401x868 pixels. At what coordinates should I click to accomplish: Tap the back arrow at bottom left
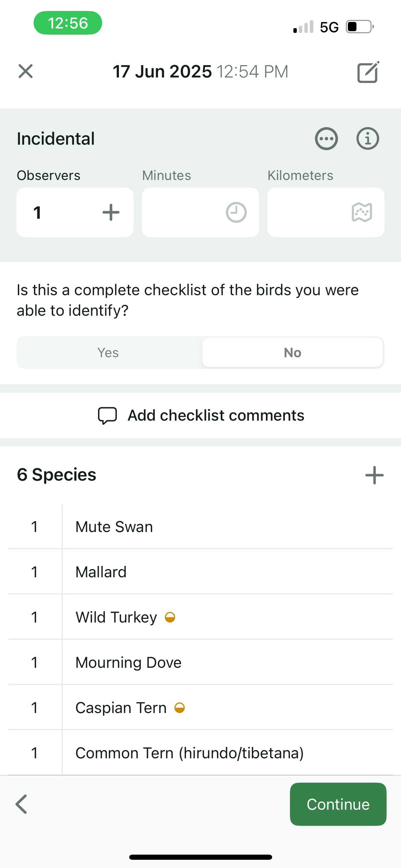point(21,804)
